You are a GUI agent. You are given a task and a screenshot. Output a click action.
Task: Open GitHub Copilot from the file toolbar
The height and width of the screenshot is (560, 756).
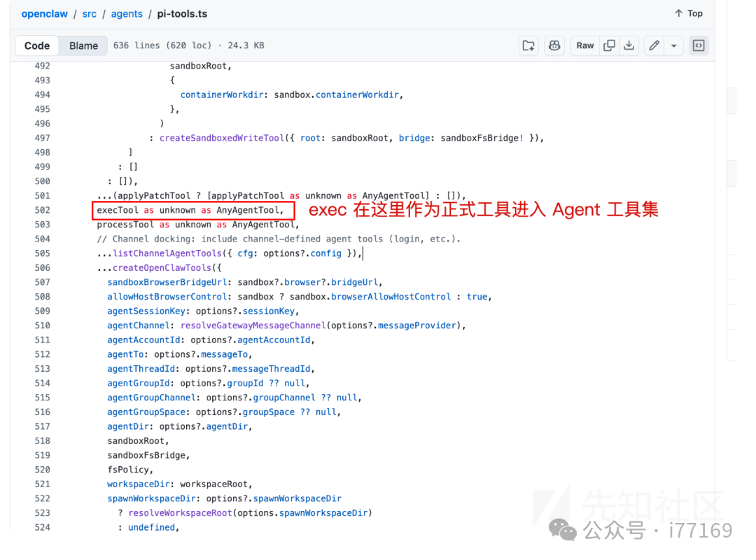554,45
